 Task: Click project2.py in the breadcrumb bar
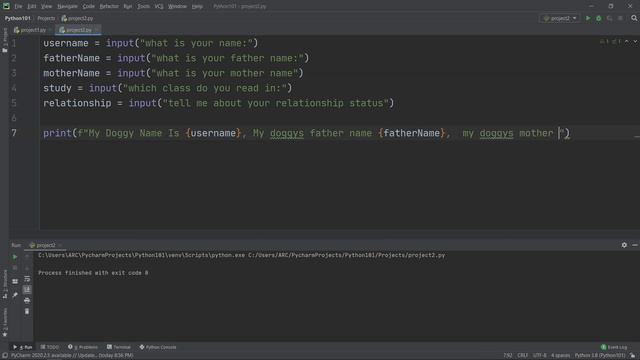click(x=77, y=18)
